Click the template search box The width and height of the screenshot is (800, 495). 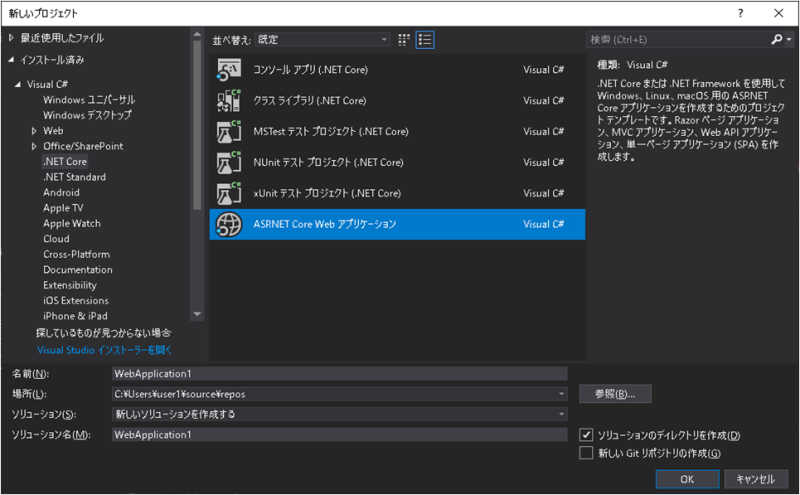[x=678, y=39]
